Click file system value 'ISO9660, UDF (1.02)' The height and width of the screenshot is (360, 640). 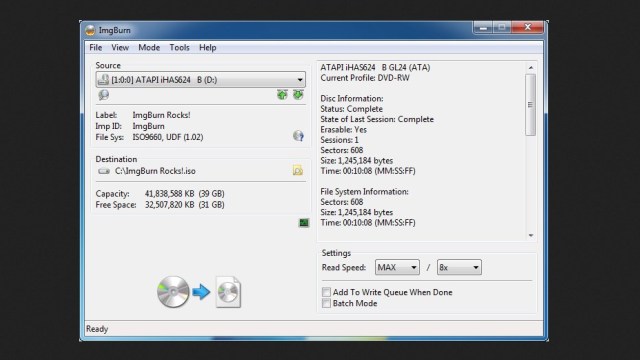pos(168,137)
